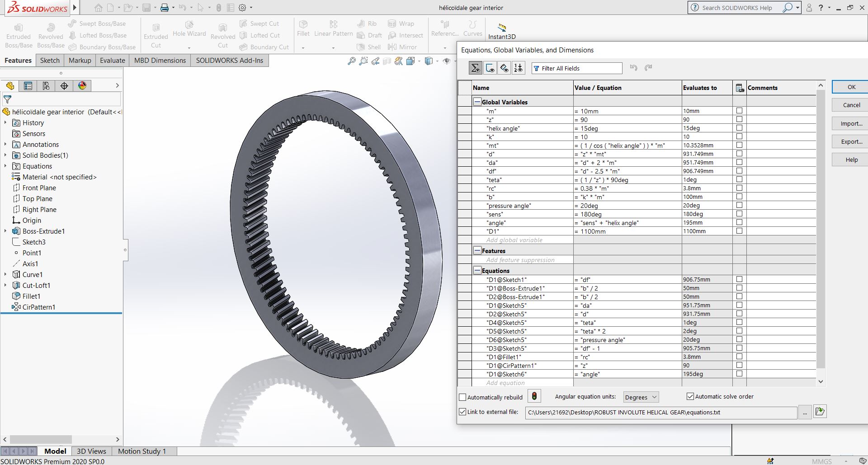868x465 pixels.
Task: Click the Hole Wizard tool
Action: pyautogui.click(x=189, y=29)
